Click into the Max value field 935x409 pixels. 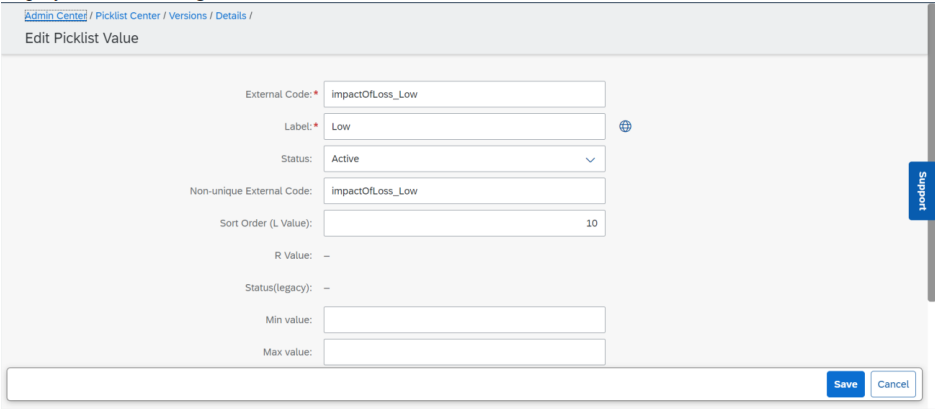pos(465,352)
